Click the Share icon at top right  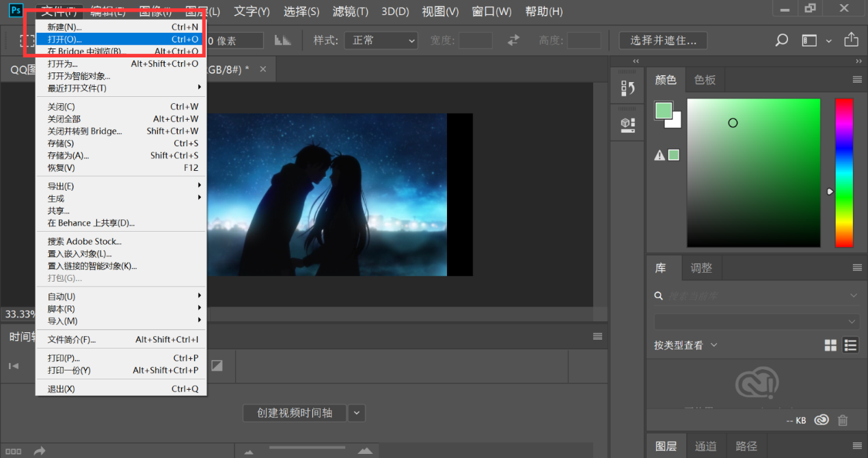coord(851,40)
